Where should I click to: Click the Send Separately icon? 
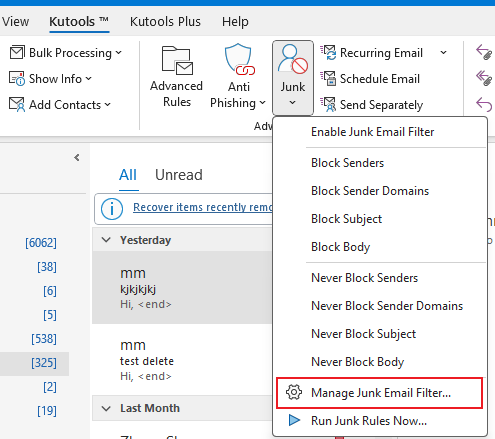(329, 105)
